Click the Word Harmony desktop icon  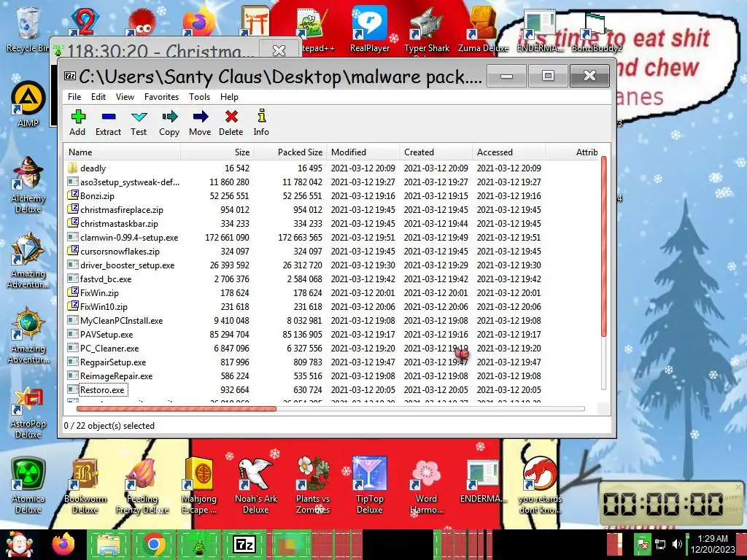[x=426, y=486]
